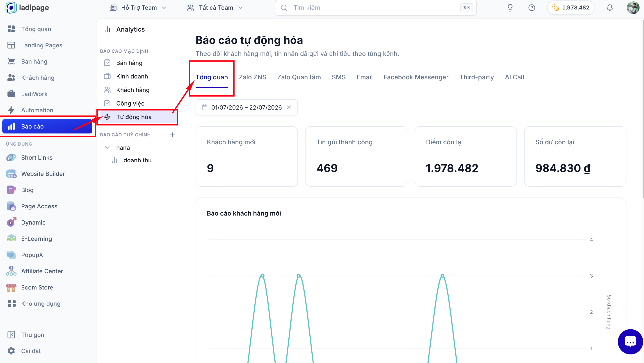This screenshot has height=363, width=644.
Task: Open the date range picker 01/07/2026 – 22/07/2026
Action: [x=247, y=107]
